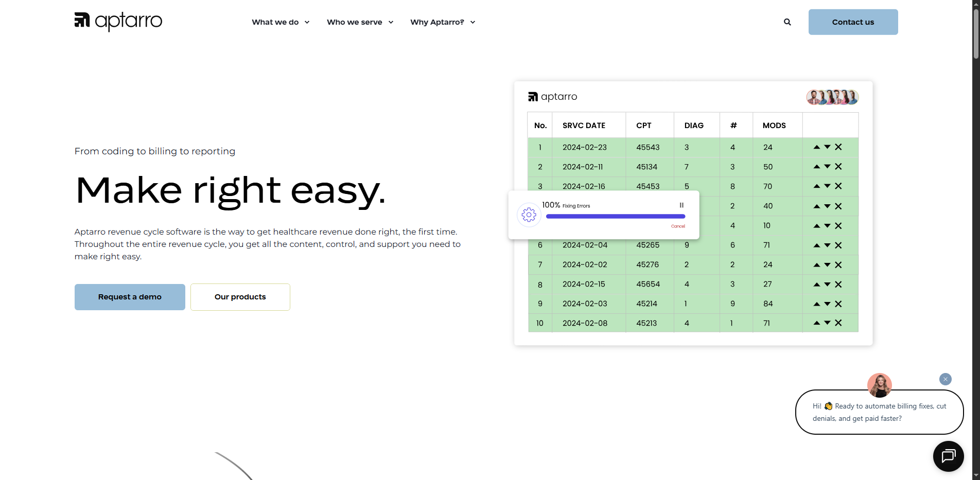Open the chat widget launcher icon
The height and width of the screenshot is (480, 980).
(x=948, y=456)
